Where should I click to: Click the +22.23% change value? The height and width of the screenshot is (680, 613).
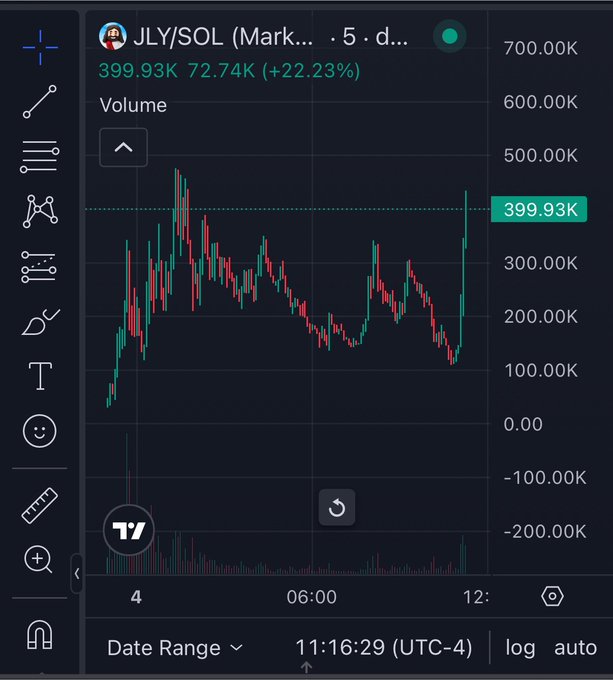click(311, 71)
